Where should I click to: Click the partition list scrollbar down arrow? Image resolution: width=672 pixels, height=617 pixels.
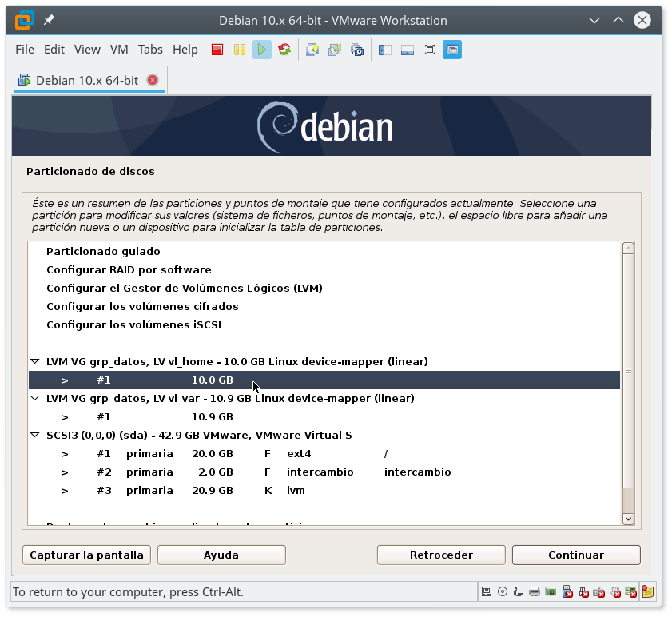[x=628, y=519]
